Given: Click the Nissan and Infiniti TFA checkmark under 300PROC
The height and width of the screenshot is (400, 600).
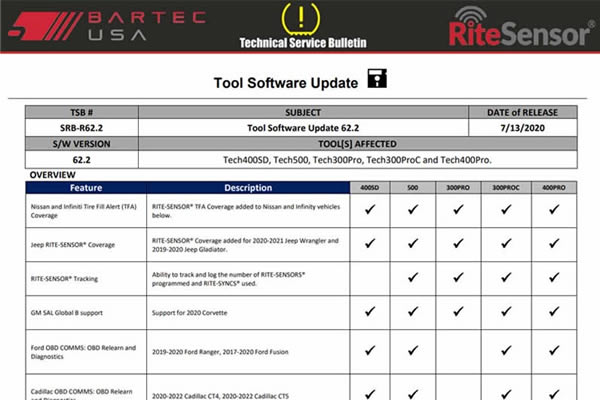Looking at the screenshot, I should pos(506,209).
